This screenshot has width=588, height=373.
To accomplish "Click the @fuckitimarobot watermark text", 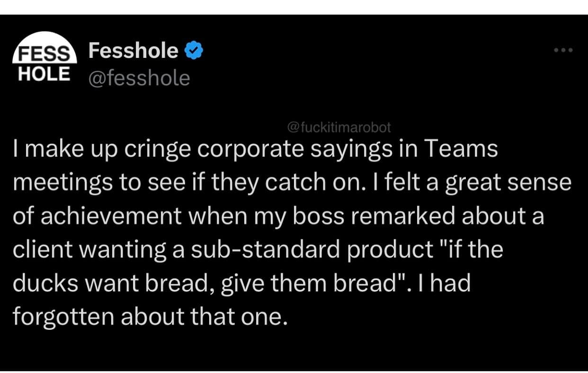I will click(x=339, y=127).
